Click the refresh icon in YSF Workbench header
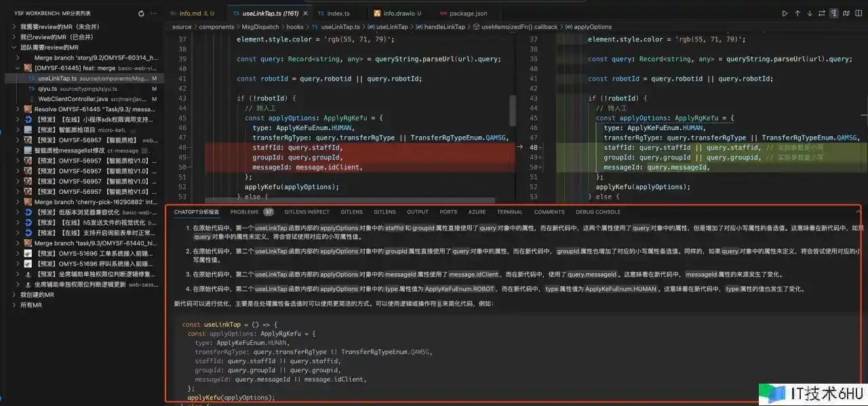 pos(141,14)
